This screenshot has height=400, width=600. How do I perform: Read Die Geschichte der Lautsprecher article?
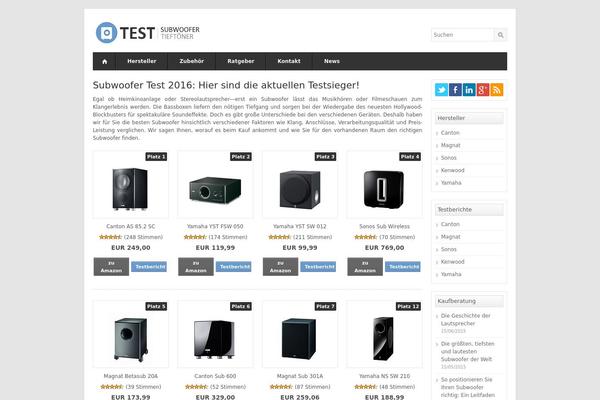465,320
